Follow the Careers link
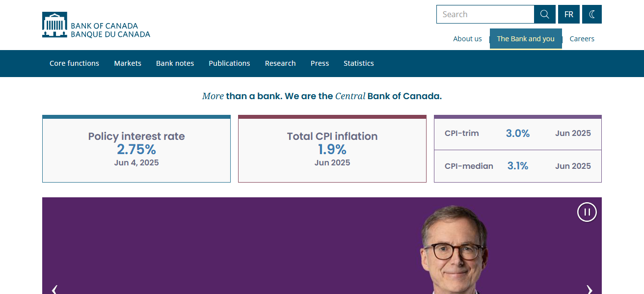 582,39
